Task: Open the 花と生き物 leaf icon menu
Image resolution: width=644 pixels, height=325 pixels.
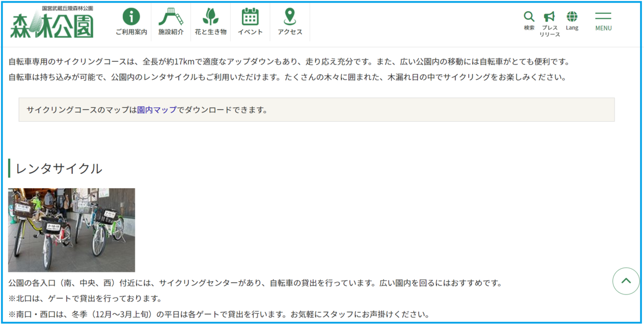Action: pyautogui.click(x=210, y=22)
